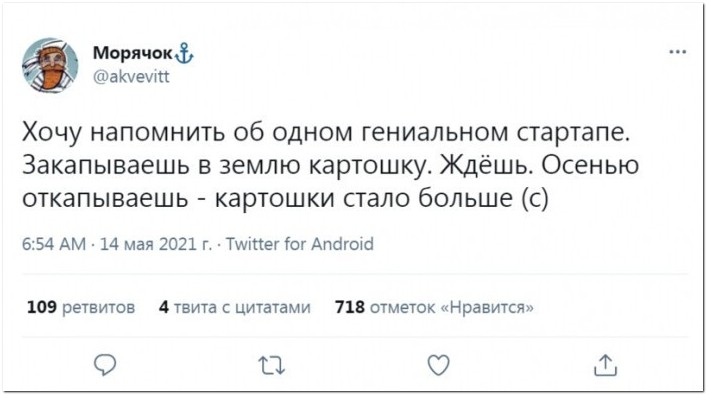Click the date 14 мая 2021 г.
This screenshot has height=395, width=707.
[x=156, y=244]
